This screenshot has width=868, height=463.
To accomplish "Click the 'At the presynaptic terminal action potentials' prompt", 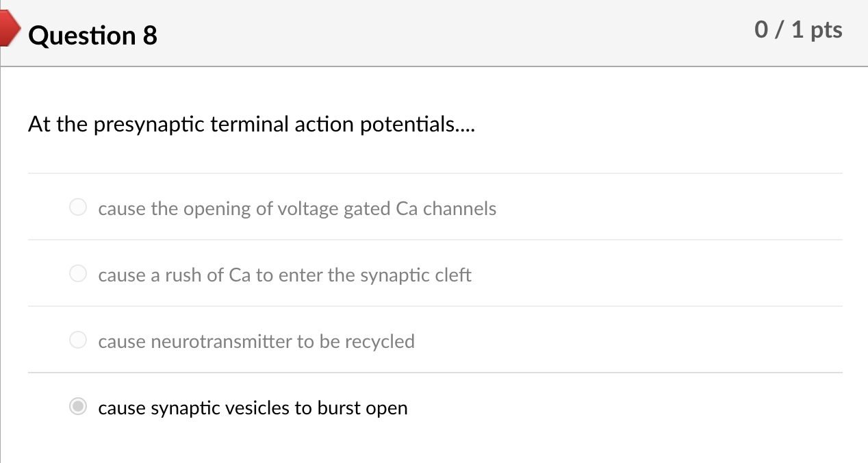I will pyautogui.click(x=251, y=125).
